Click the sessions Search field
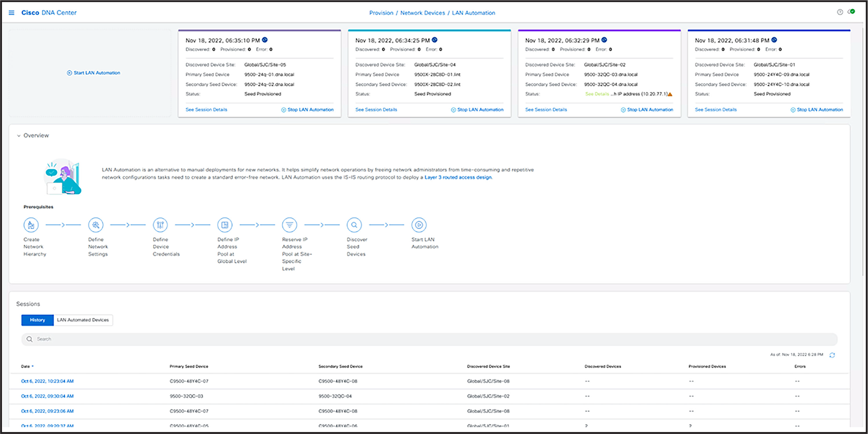The height and width of the screenshot is (434, 868). [x=429, y=339]
